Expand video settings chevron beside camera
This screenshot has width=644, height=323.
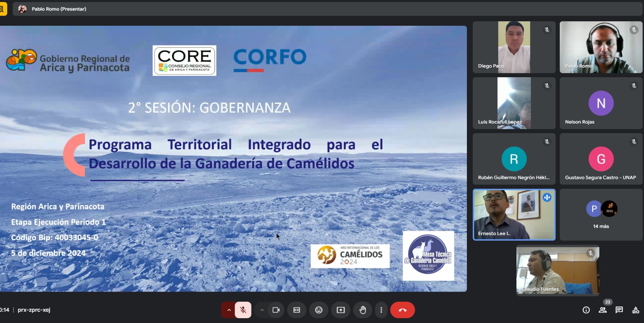click(262, 310)
